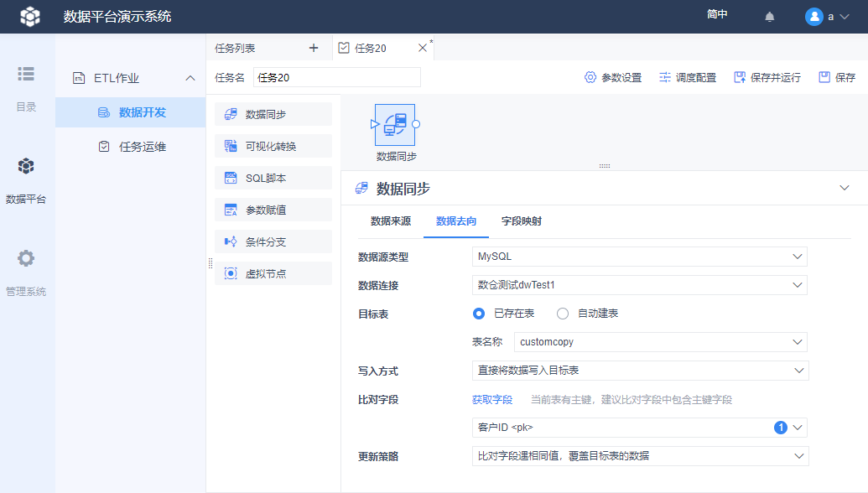
Task: Open the 目录 directory sidebar icon
Action: coord(26,74)
